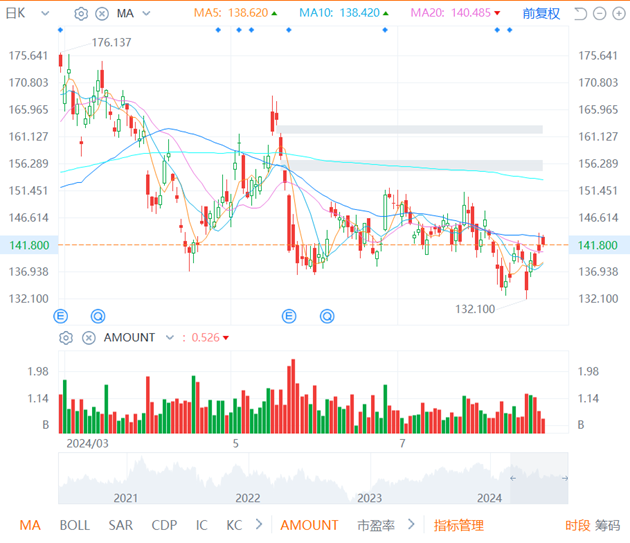The height and width of the screenshot is (543, 630).
Task: Zoom in chart with plus icon
Action: coord(619,14)
